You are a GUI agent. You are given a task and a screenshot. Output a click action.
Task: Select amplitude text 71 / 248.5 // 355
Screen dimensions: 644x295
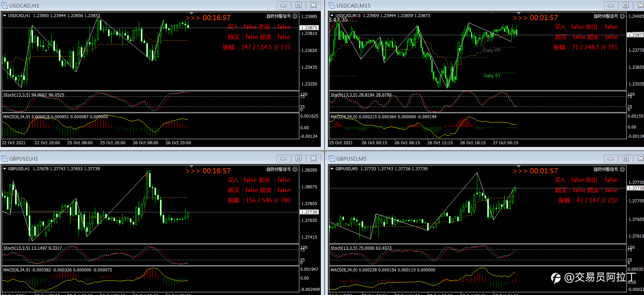[x=595, y=47]
